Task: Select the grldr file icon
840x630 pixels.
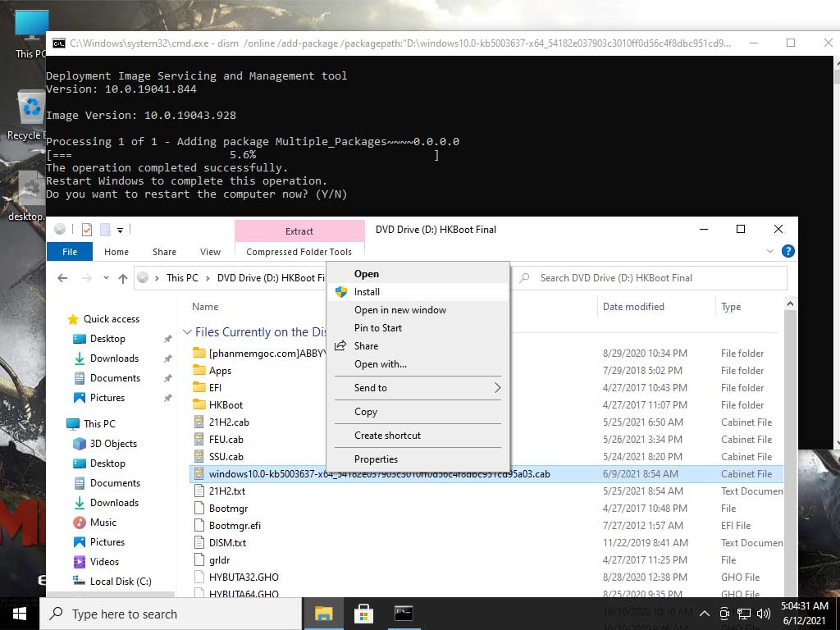Action: coord(199,559)
